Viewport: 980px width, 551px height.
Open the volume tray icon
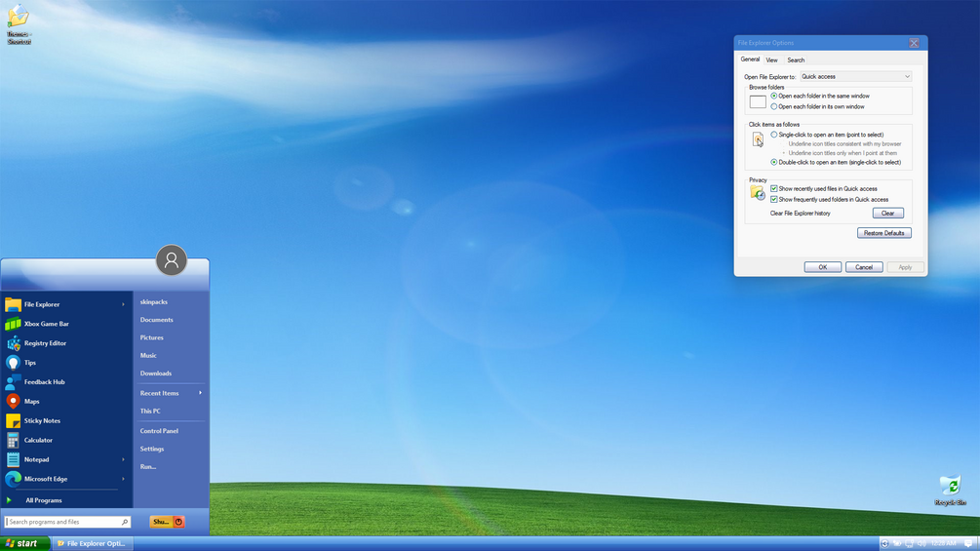[x=921, y=543]
